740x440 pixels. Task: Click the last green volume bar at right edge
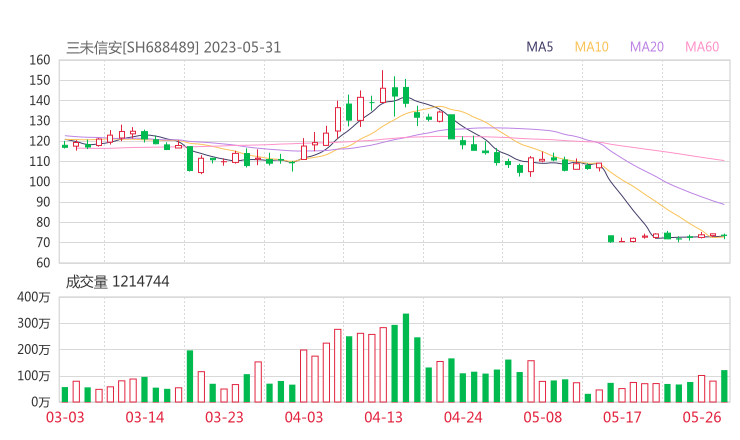724,386
